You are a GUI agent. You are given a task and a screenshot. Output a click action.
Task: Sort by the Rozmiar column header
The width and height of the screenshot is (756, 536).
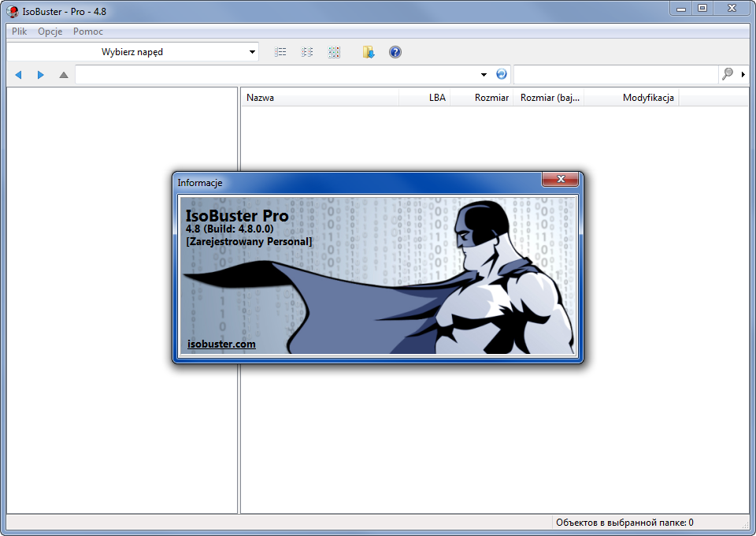481,98
